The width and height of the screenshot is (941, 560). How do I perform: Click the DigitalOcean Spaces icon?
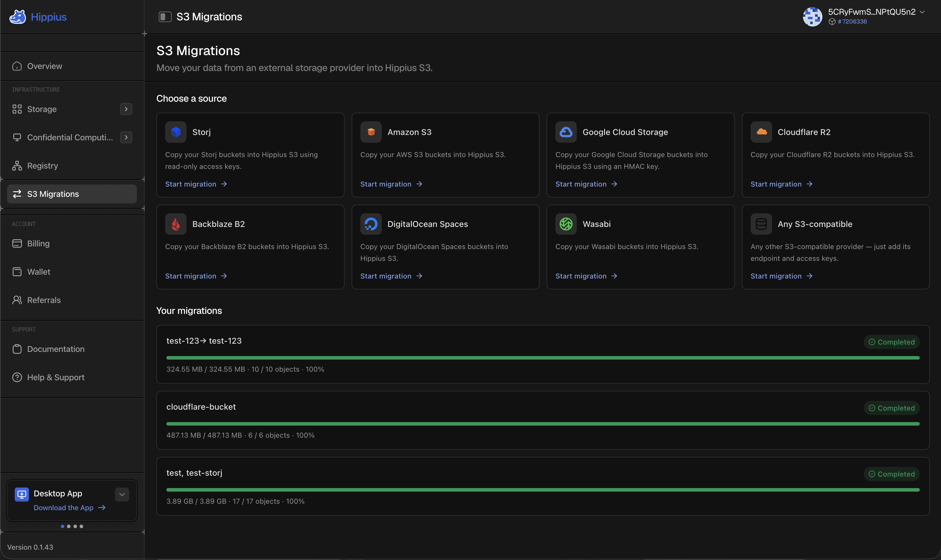click(371, 224)
